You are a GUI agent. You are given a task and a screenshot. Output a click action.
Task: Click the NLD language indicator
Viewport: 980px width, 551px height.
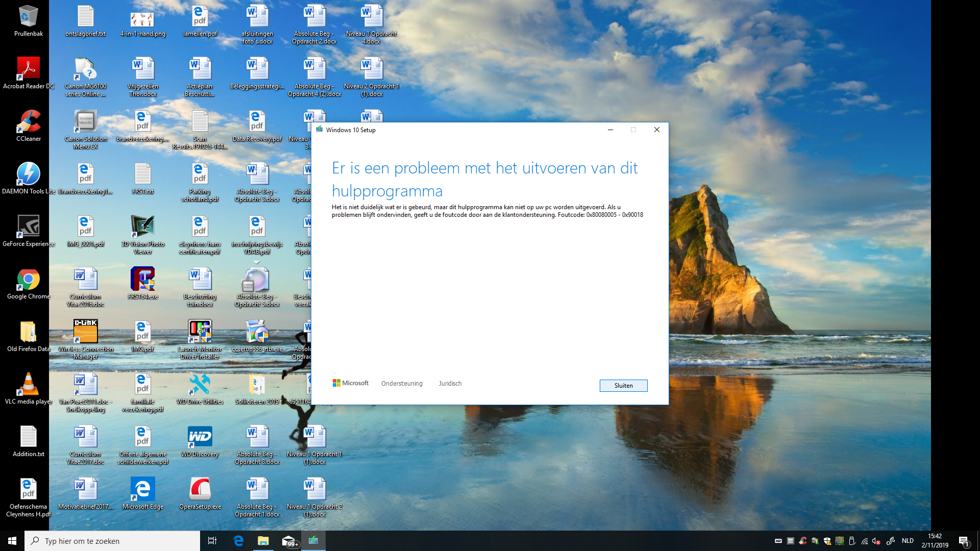(x=908, y=541)
